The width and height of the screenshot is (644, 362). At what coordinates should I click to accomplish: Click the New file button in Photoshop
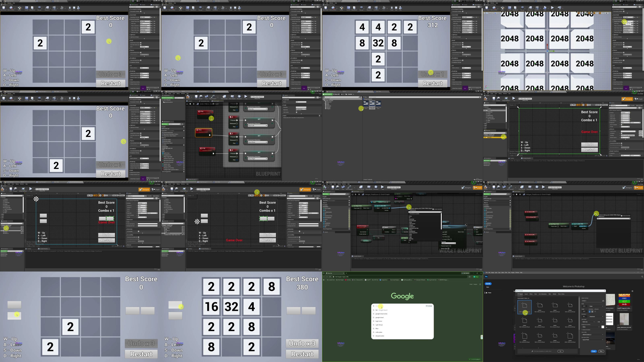click(488, 284)
